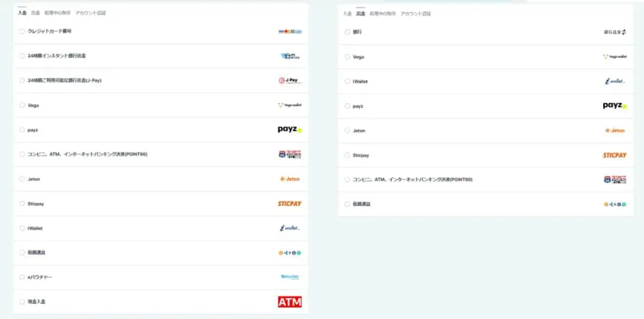The image size is (644, 319).
Task: Click the クレジットカード label text
Action: pos(49,31)
